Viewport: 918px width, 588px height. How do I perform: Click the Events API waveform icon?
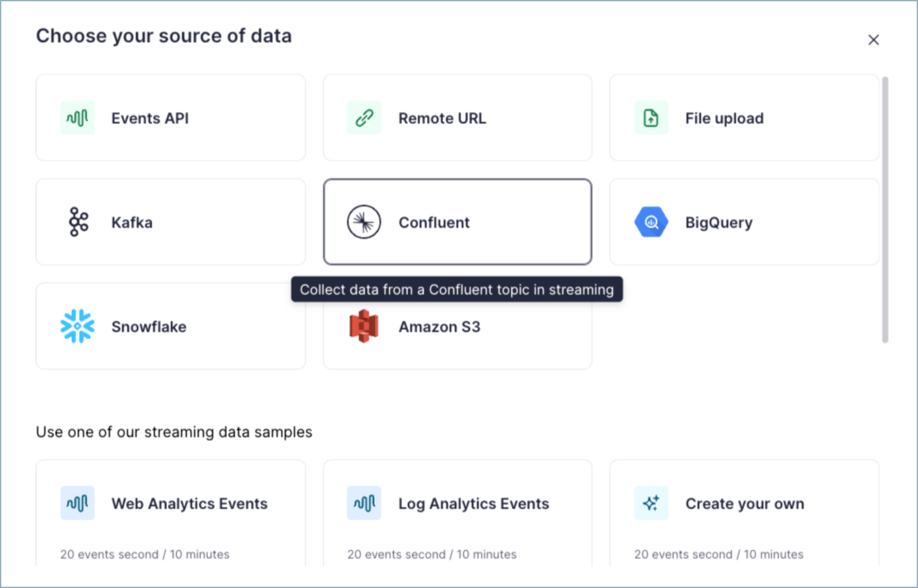pyautogui.click(x=77, y=118)
